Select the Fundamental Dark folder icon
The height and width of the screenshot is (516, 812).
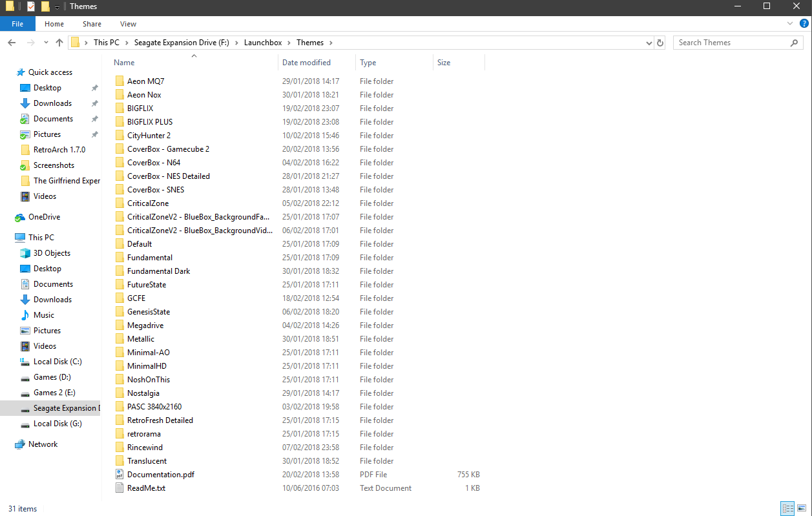coord(119,271)
